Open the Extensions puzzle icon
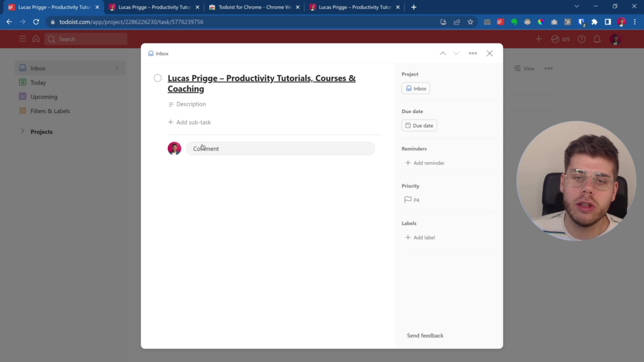Image resolution: width=644 pixels, height=362 pixels. point(594,22)
